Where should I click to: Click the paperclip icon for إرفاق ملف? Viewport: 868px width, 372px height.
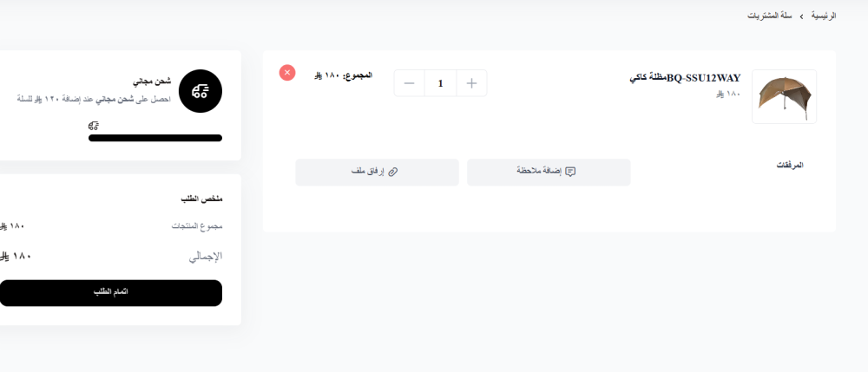392,173
